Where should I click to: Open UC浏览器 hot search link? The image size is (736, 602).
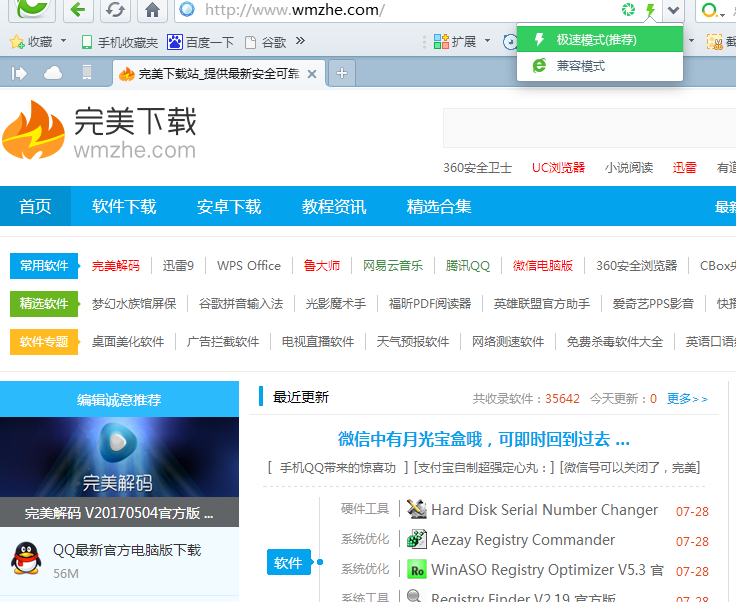click(559, 168)
